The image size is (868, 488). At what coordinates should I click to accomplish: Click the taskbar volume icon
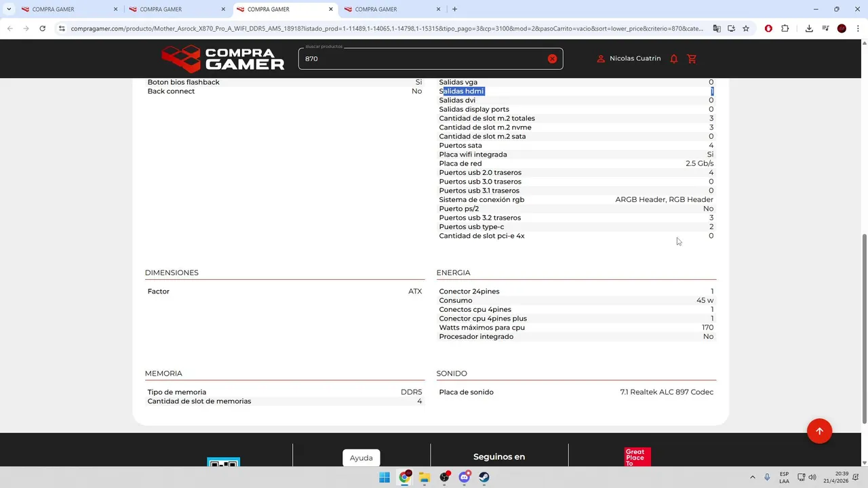(x=812, y=477)
